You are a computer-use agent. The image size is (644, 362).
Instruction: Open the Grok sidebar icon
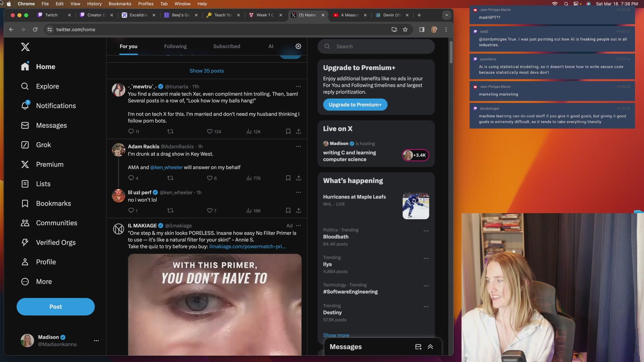point(25,145)
